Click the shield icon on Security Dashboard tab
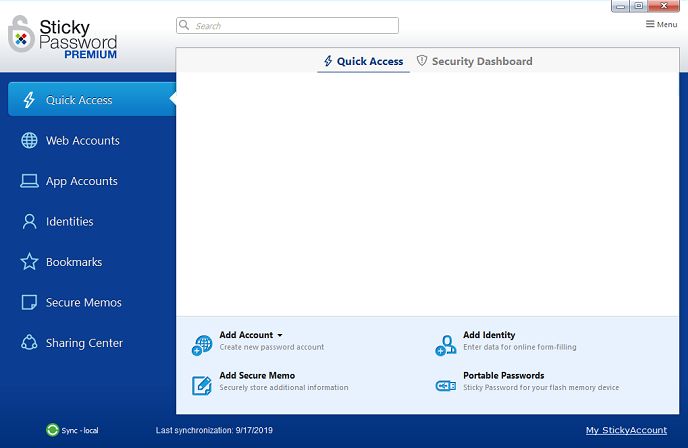Screen dimensions: 688x448 pos(422,61)
